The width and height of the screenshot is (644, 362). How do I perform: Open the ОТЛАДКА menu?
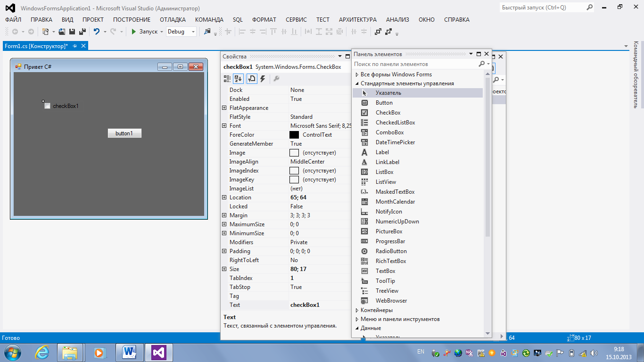pyautogui.click(x=173, y=20)
